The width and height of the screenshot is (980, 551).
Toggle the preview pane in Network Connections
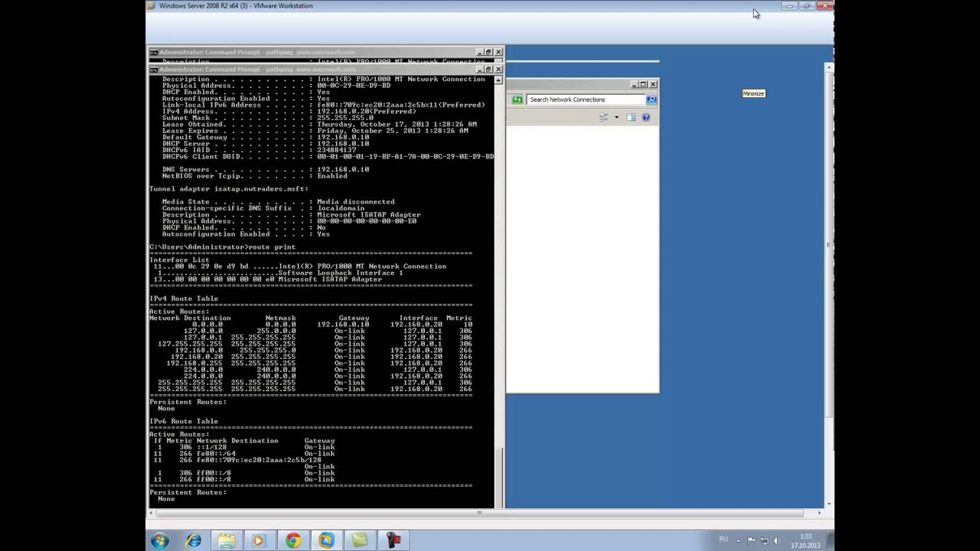pyautogui.click(x=631, y=117)
